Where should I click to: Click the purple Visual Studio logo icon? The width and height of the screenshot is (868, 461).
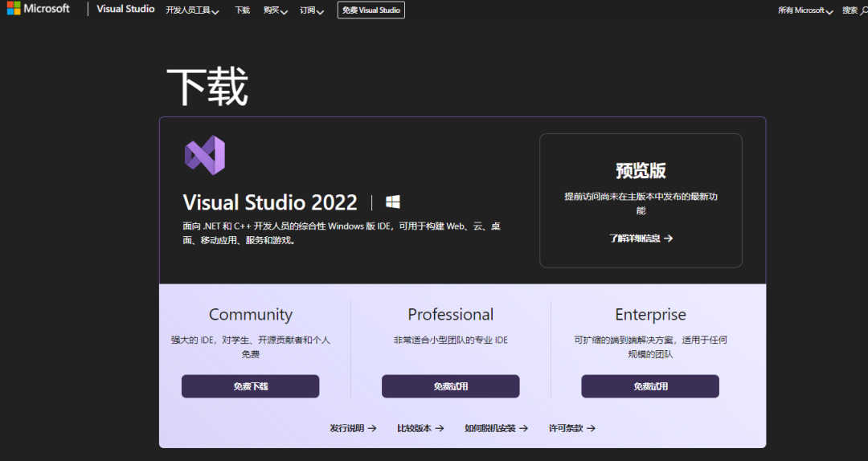point(205,155)
